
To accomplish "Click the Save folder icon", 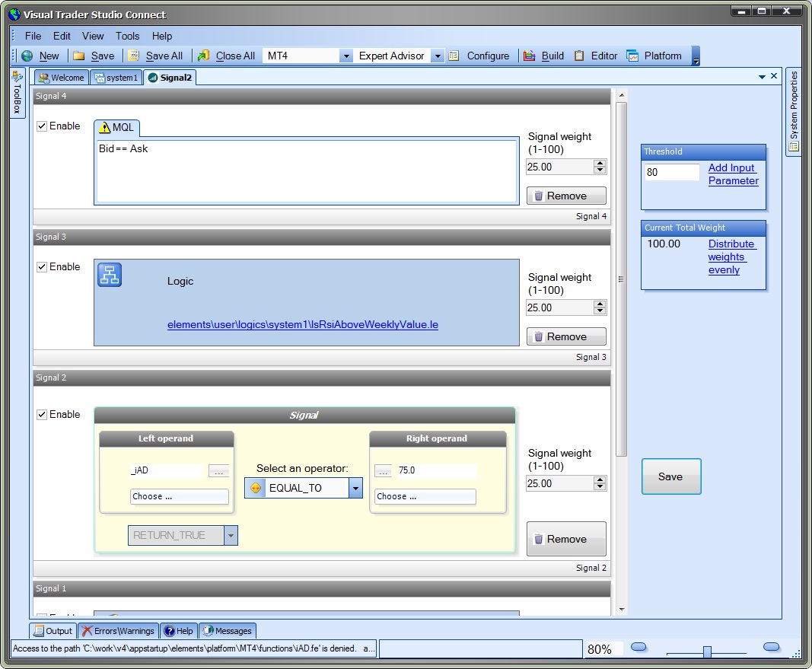I will point(78,56).
